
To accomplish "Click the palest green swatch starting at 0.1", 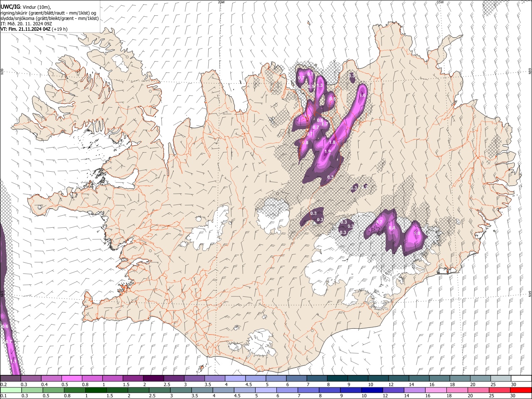I will pos(10,390).
